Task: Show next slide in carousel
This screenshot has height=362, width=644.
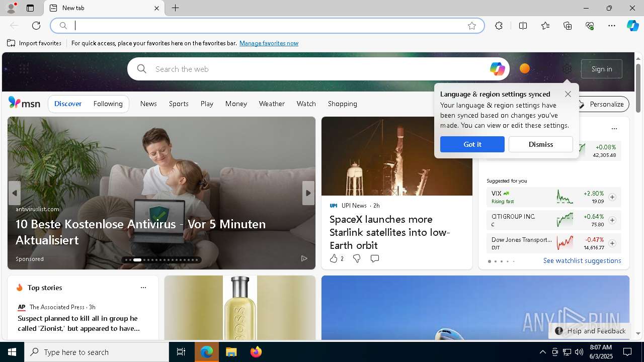Action: (x=308, y=193)
